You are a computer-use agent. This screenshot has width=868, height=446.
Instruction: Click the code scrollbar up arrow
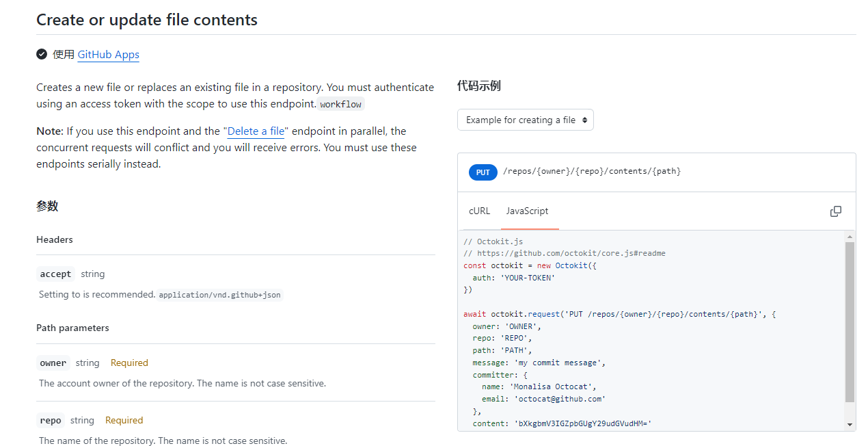click(x=850, y=236)
